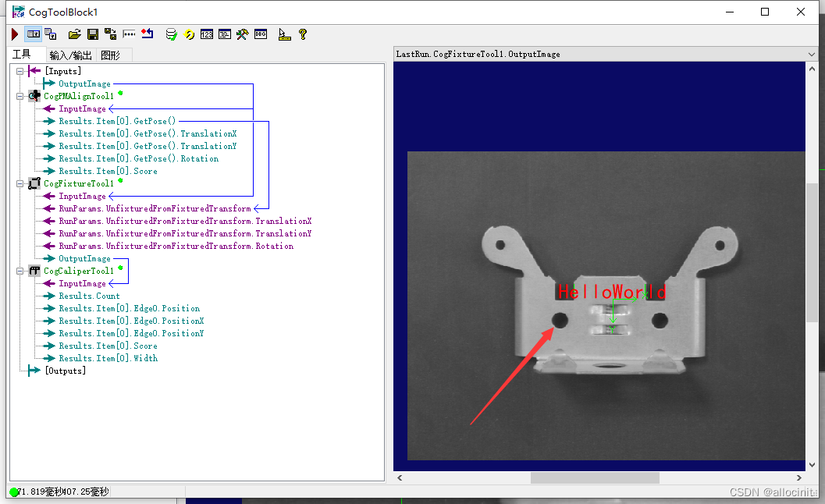Toggle the local image display button
825x504 pixels.
(x=33, y=35)
